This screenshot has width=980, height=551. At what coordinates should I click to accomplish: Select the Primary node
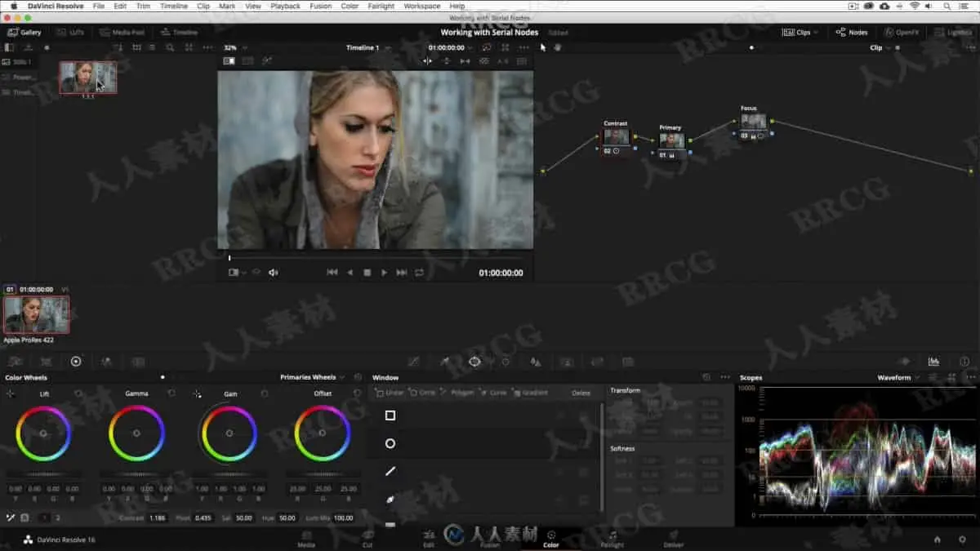click(x=671, y=140)
